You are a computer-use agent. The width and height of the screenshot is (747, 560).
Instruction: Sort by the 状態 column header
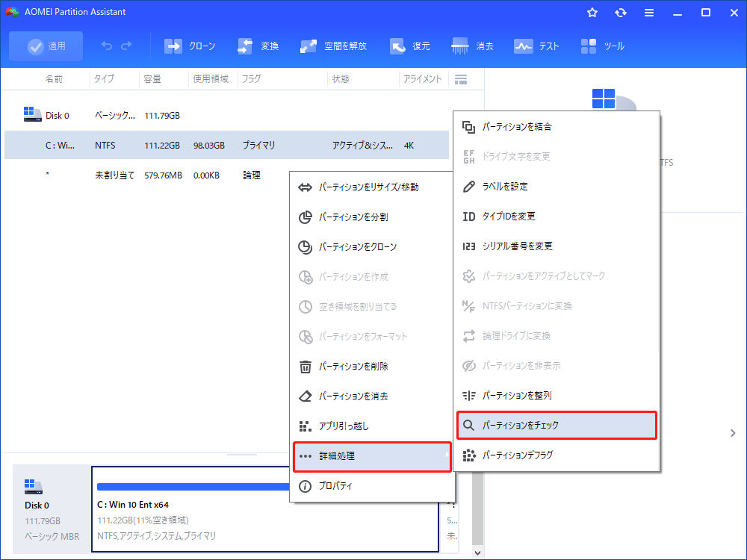tap(340, 79)
